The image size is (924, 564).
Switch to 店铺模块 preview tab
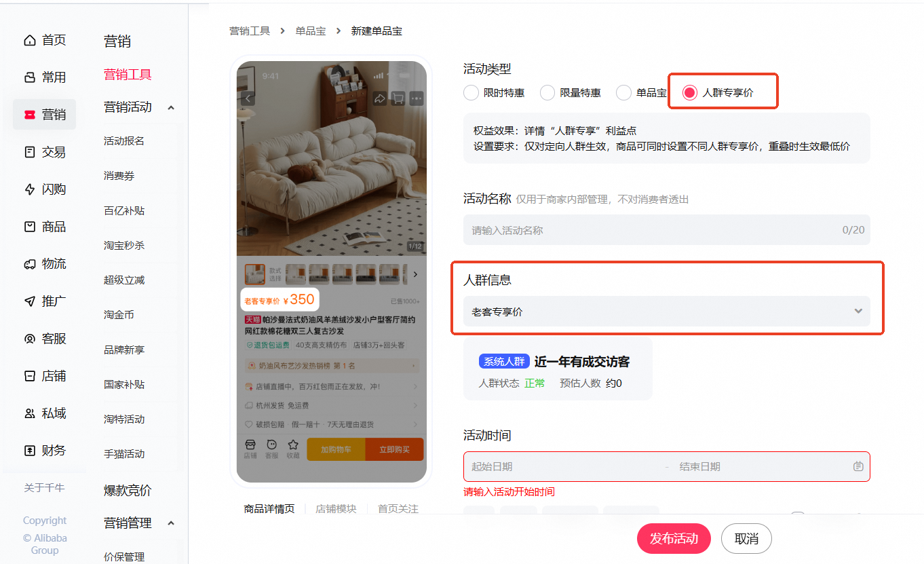coord(336,509)
